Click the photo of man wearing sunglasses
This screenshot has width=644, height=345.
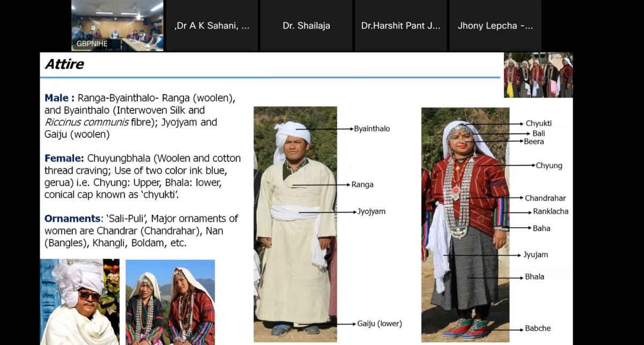(79, 302)
